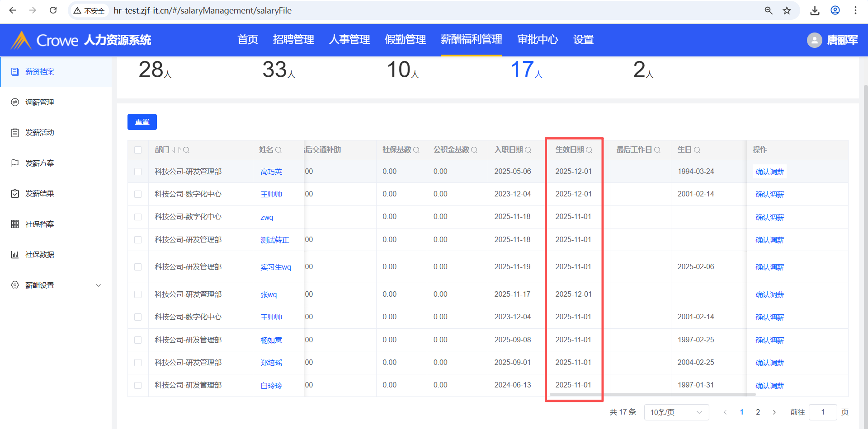Viewport: 868px width, 429px height.
Task: Click 确认调薪 link for 杨如意
Action: pos(769,340)
